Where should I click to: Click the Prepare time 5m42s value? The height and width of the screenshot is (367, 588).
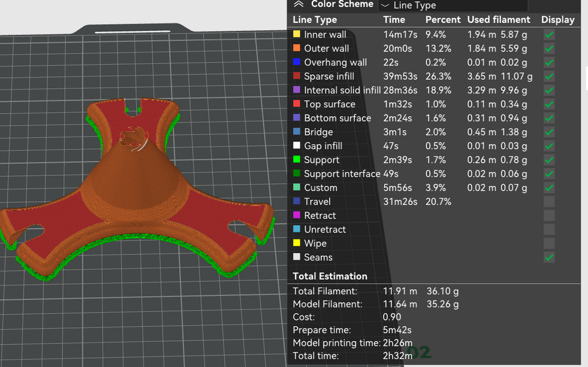pyautogui.click(x=397, y=330)
